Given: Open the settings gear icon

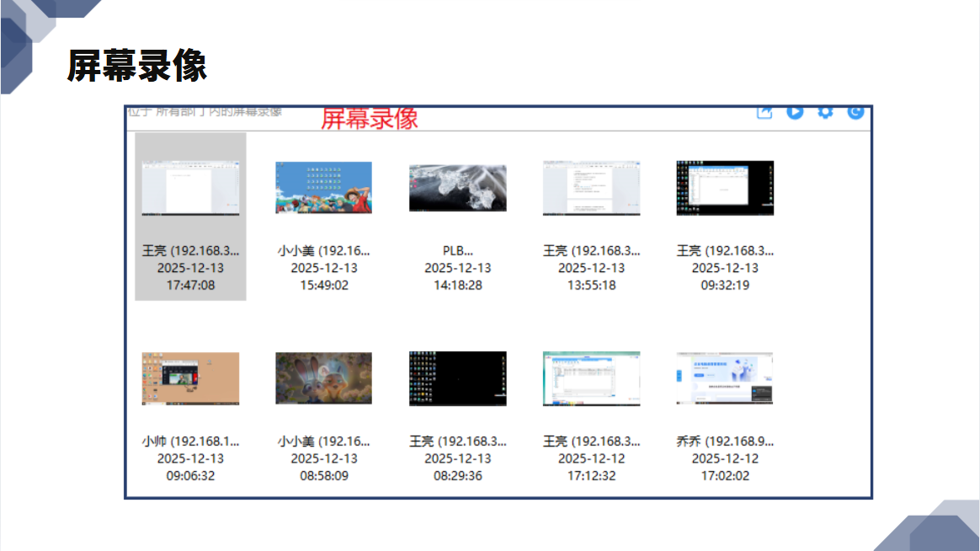Looking at the screenshot, I should click(x=825, y=113).
